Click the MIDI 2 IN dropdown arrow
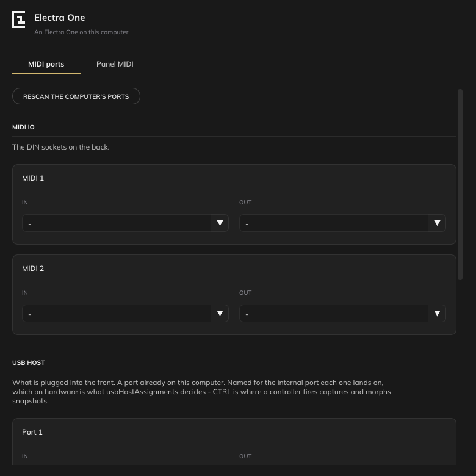The height and width of the screenshot is (476, 476). (220, 313)
